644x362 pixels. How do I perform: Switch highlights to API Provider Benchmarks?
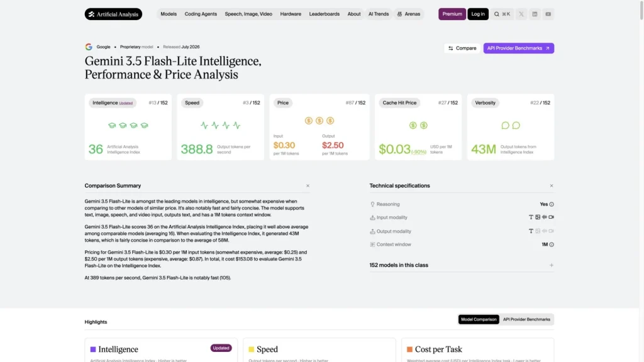tap(526, 319)
